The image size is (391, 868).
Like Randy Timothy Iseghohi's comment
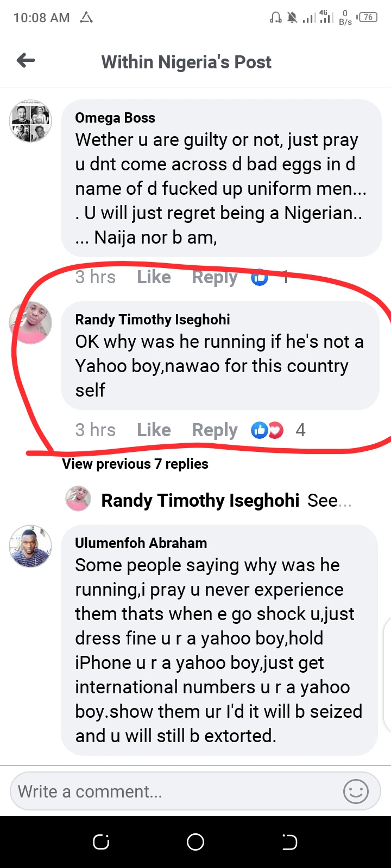[x=154, y=430]
